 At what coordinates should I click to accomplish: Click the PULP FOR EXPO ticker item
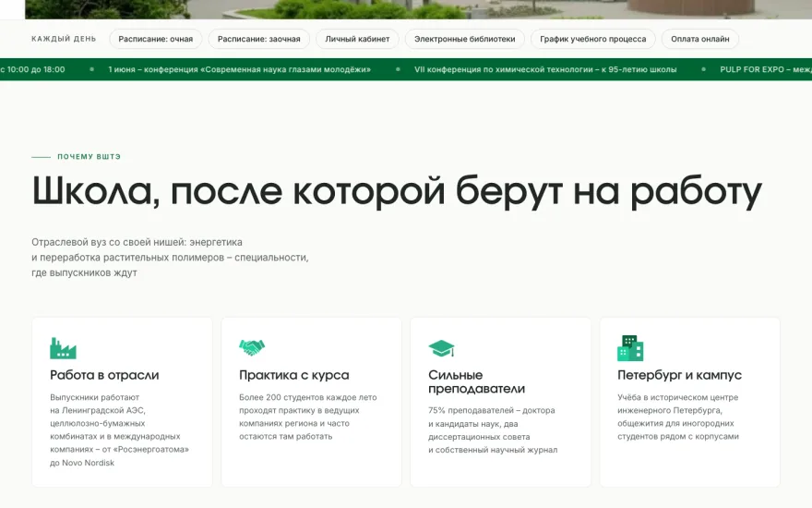766,69
